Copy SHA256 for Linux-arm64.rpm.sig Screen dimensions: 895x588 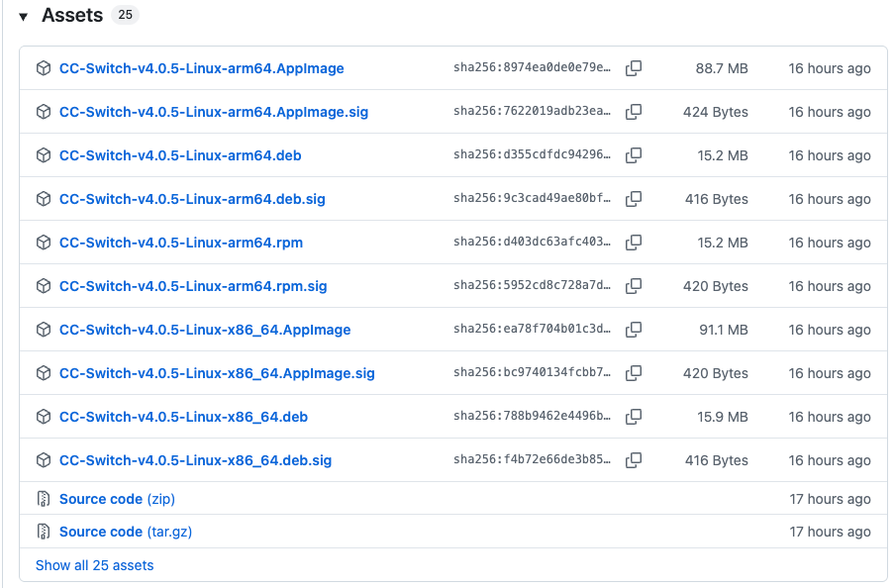(x=634, y=286)
